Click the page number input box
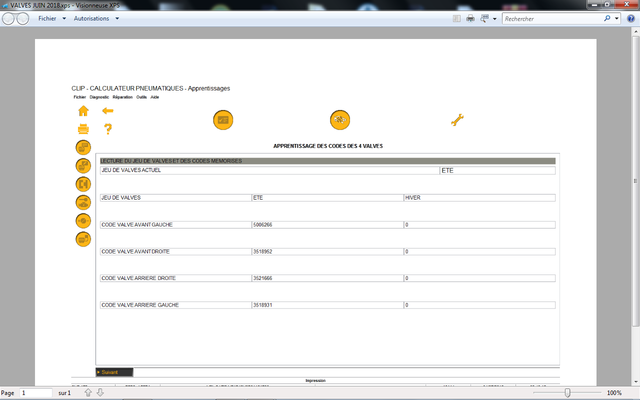Image resolution: width=640 pixels, height=400 pixels. pos(36,393)
